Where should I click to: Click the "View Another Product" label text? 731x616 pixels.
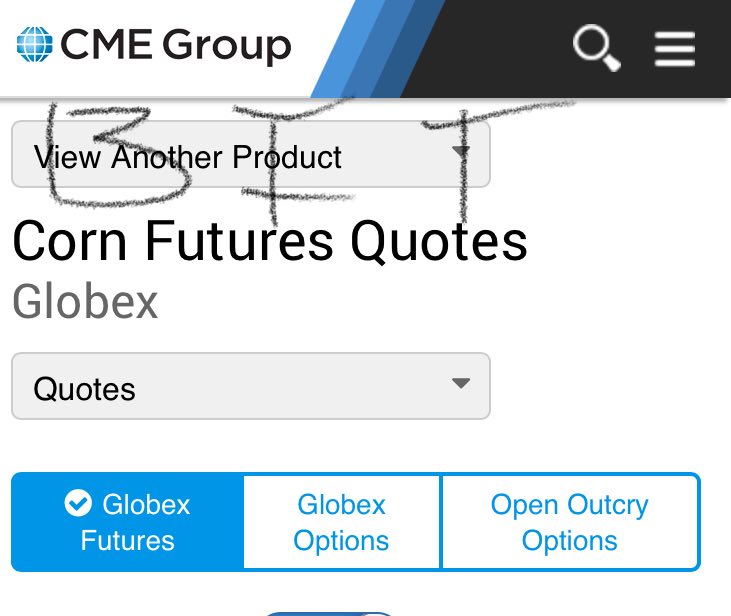click(187, 157)
